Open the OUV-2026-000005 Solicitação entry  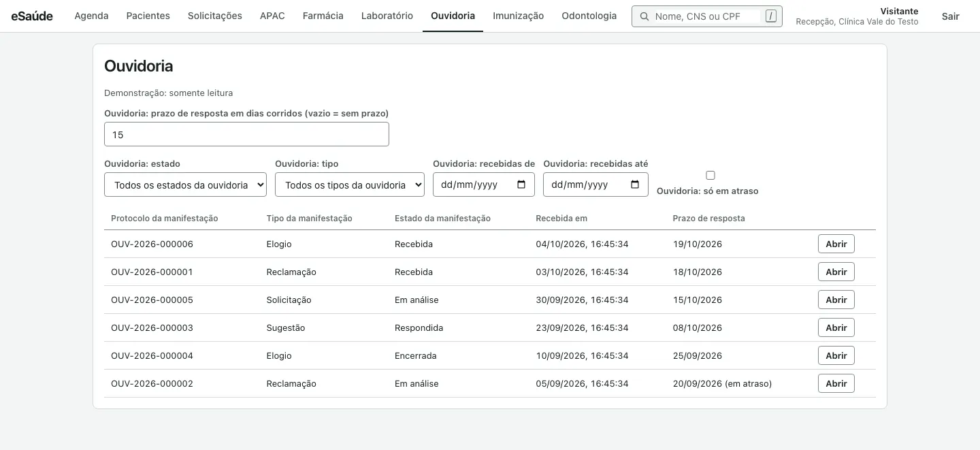(x=836, y=300)
